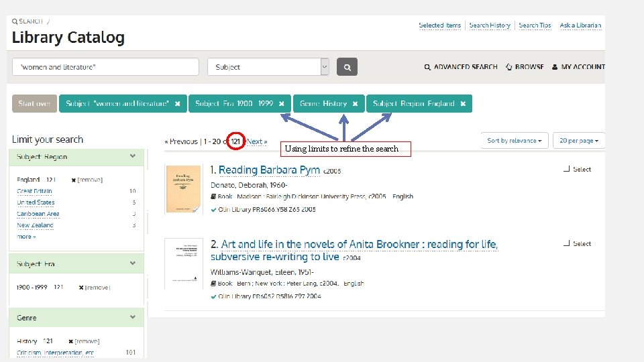Remove the Genre History filter chip
644x362 pixels.
click(356, 104)
